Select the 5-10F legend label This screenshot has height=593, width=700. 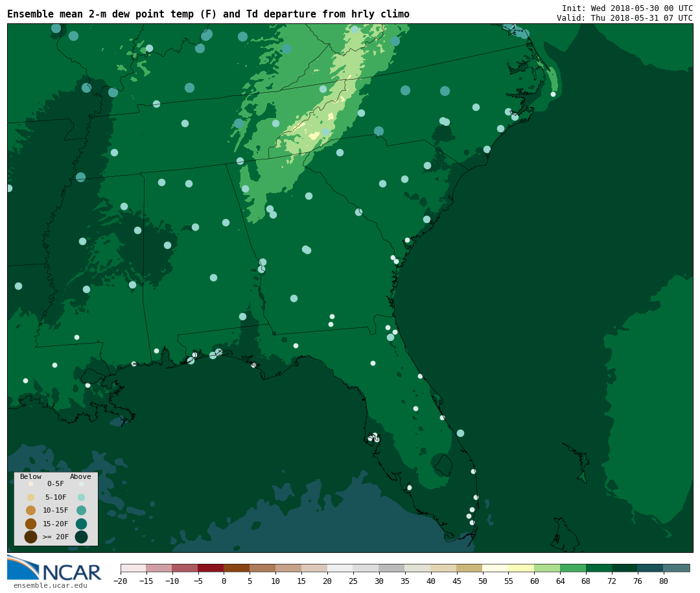click(55, 497)
